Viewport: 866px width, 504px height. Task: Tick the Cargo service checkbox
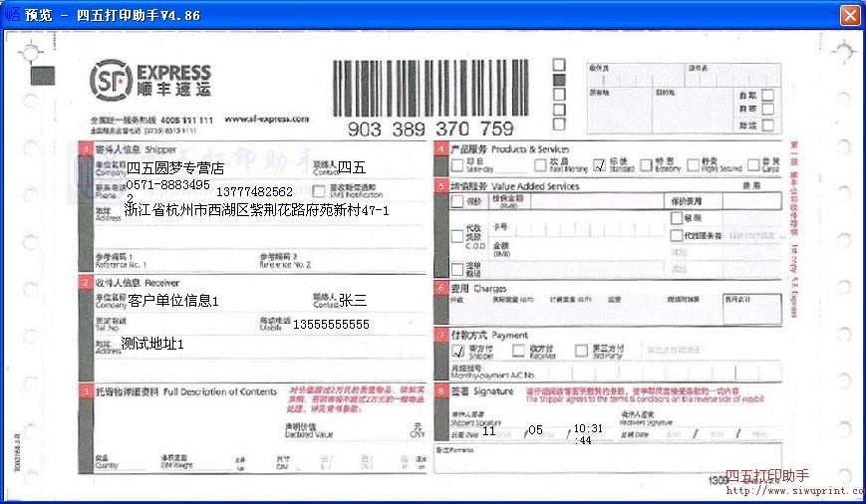[x=753, y=165]
